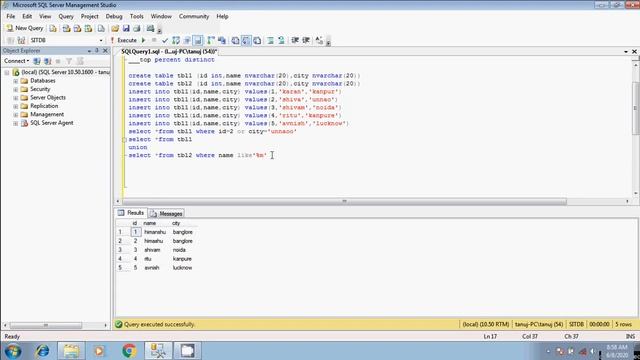Display the estimated execution plan
The width and height of the screenshot is (640, 360).
click(176, 40)
